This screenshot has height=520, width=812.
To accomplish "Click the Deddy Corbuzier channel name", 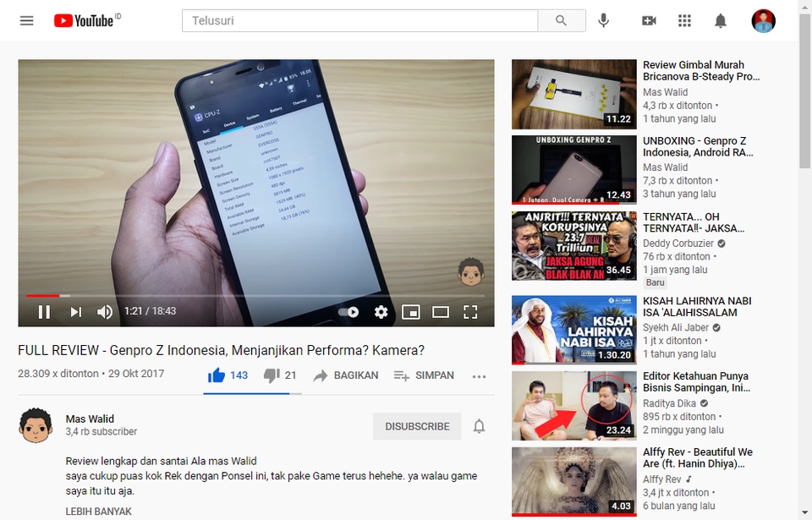I will pyautogui.click(x=678, y=244).
